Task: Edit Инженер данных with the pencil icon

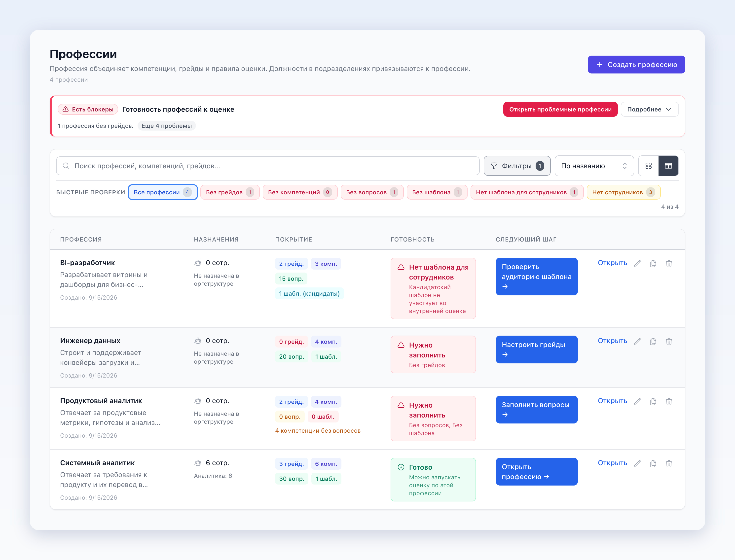Action: [x=637, y=341]
